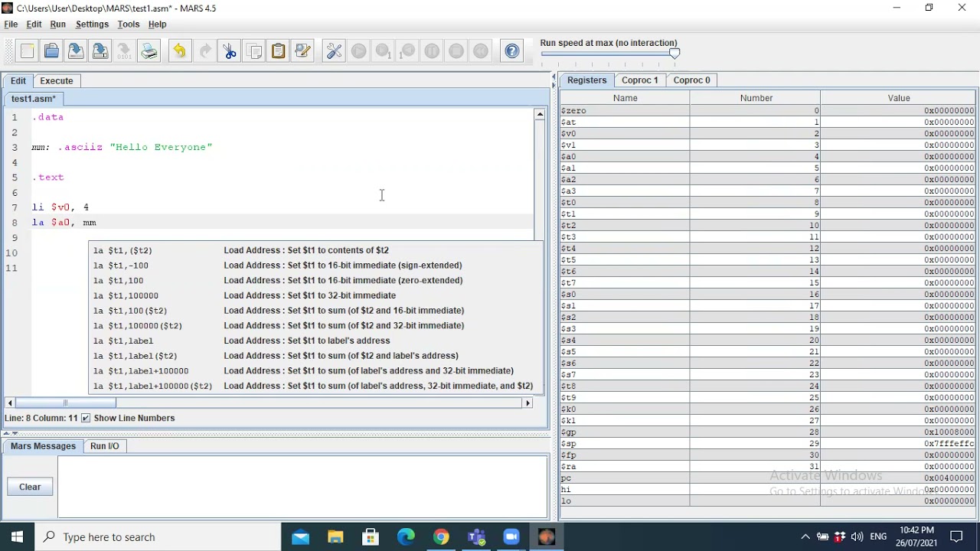Select the Registers tab
980x551 pixels.
point(587,80)
